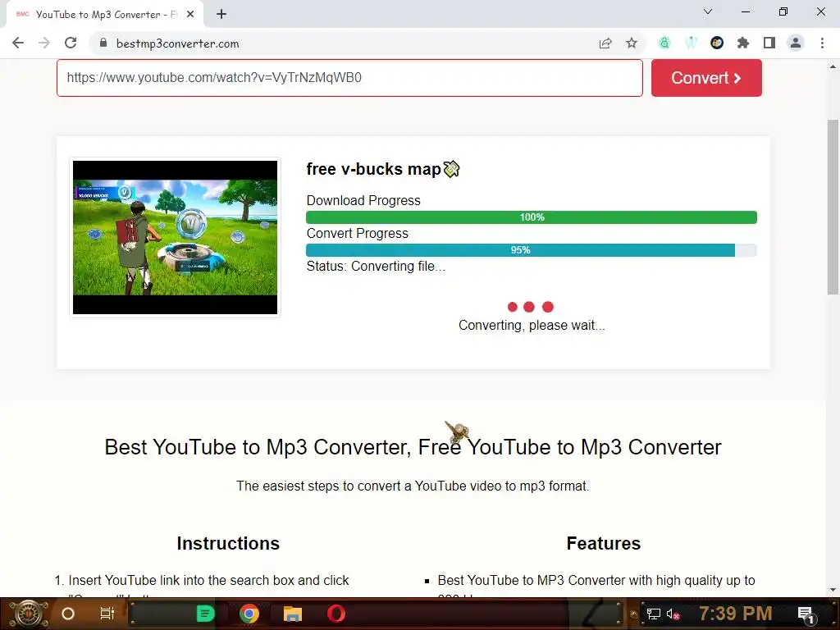Click the muted volume icon in tray
Viewport: 840px width, 630px height.
point(673,614)
